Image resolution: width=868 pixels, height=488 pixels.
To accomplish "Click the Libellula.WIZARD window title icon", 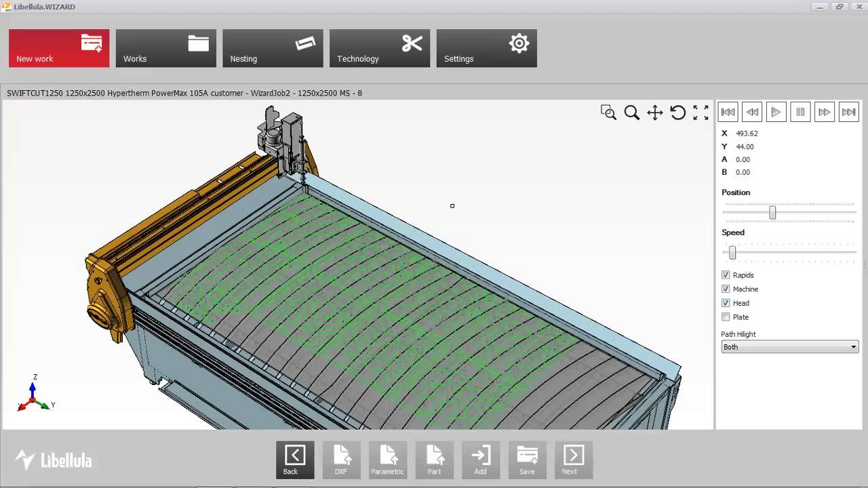I will tap(6, 7).
